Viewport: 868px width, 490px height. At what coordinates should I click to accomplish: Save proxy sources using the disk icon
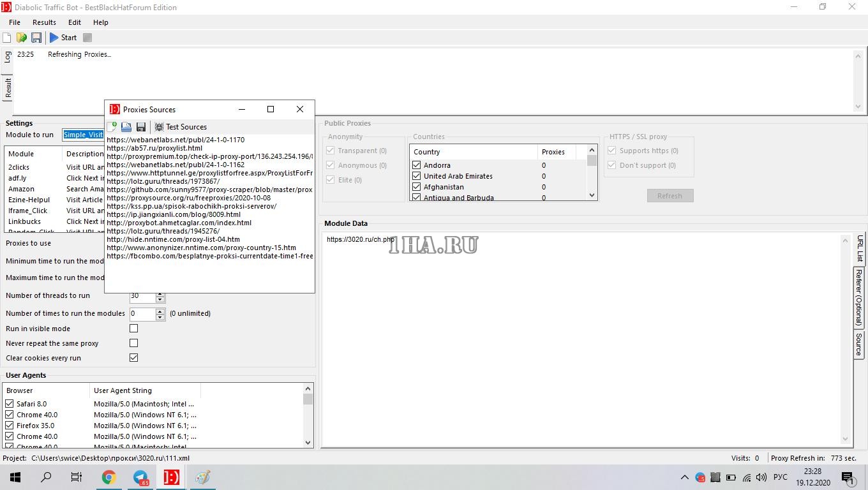point(140,126)
